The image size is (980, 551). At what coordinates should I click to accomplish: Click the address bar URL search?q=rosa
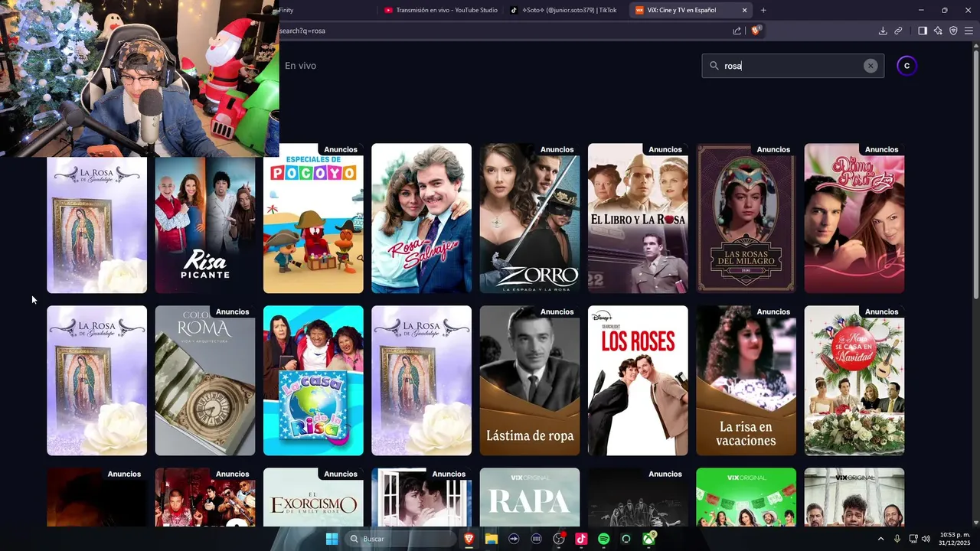[x=302, y=31]
